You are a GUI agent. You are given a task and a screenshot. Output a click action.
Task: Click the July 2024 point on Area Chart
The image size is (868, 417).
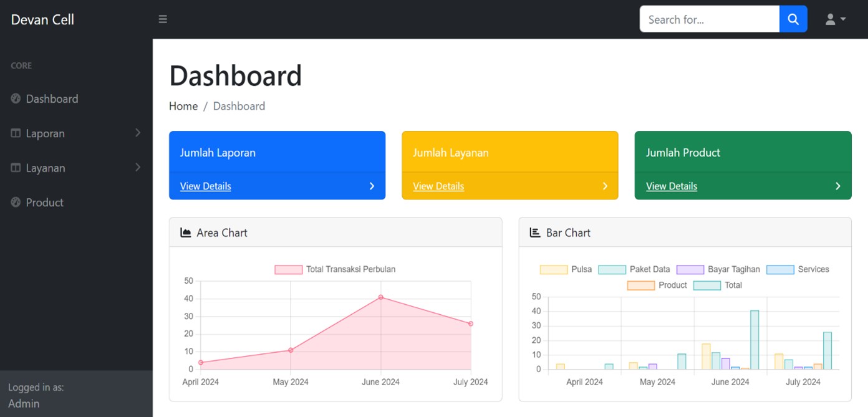pyautogui.click(x=471, y=324)
